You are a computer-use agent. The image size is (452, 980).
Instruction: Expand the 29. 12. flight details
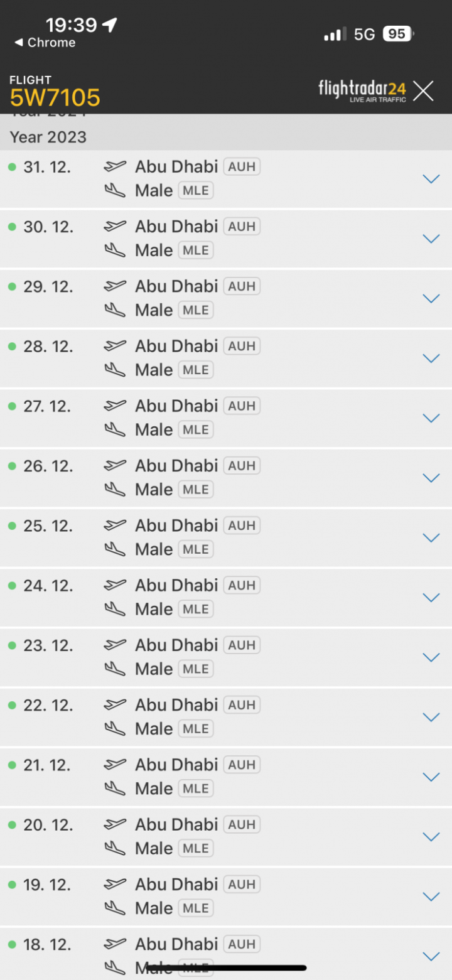pos(431,298)
